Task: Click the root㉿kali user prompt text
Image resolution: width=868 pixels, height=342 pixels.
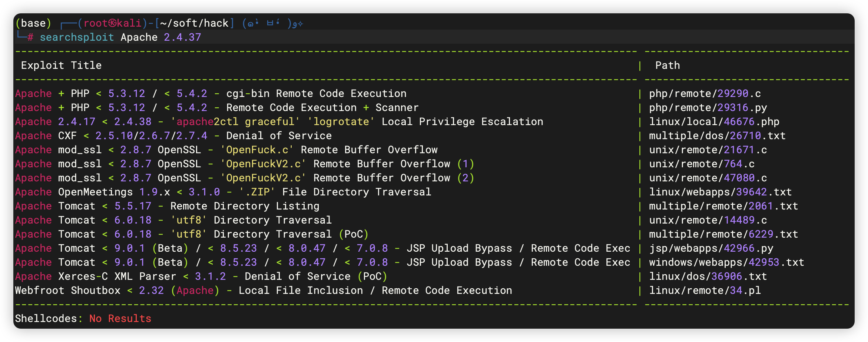Action: (x=112, y=23)
